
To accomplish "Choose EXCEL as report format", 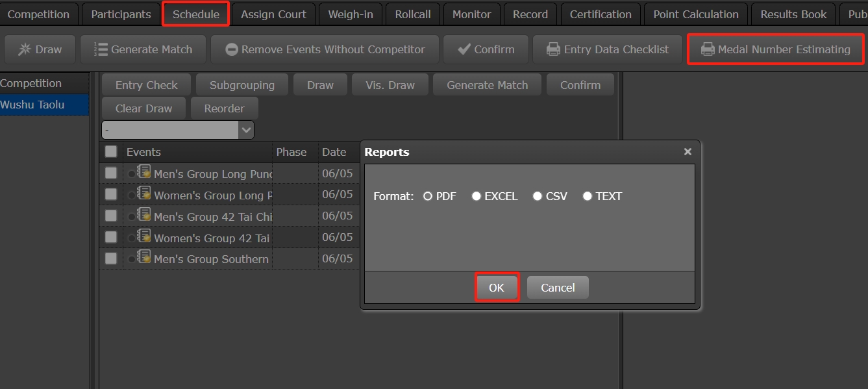I will 477,196.
